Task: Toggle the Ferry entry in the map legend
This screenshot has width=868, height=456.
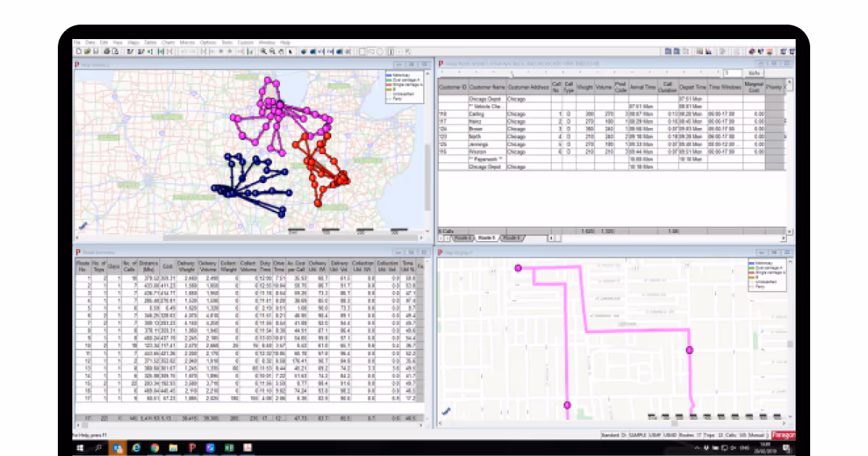Action: (401, 98)
